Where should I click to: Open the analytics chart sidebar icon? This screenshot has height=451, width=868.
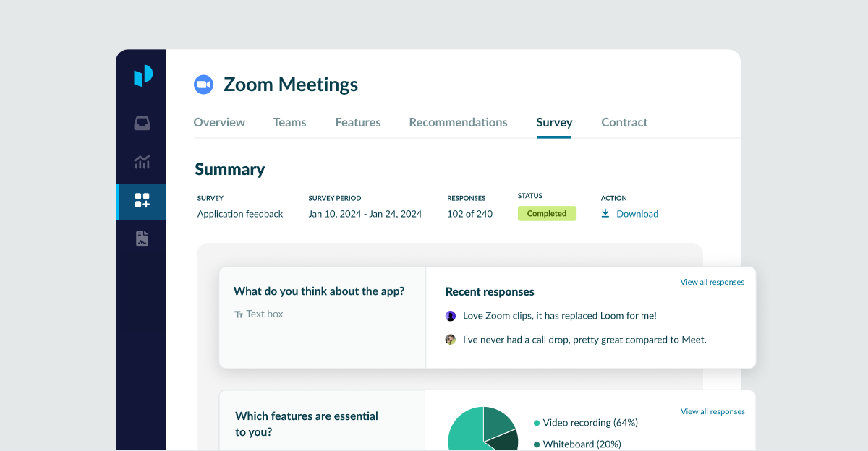[142, 162]
